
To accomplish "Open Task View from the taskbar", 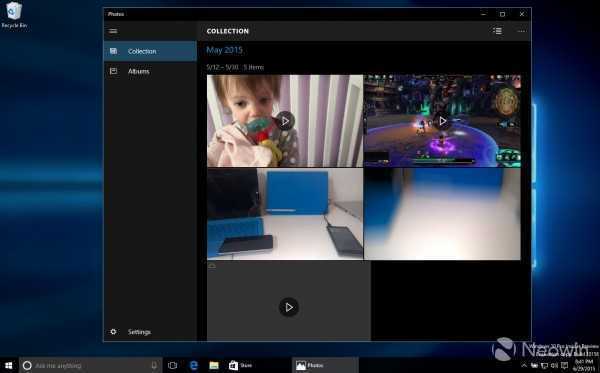I will pos(173,366).
